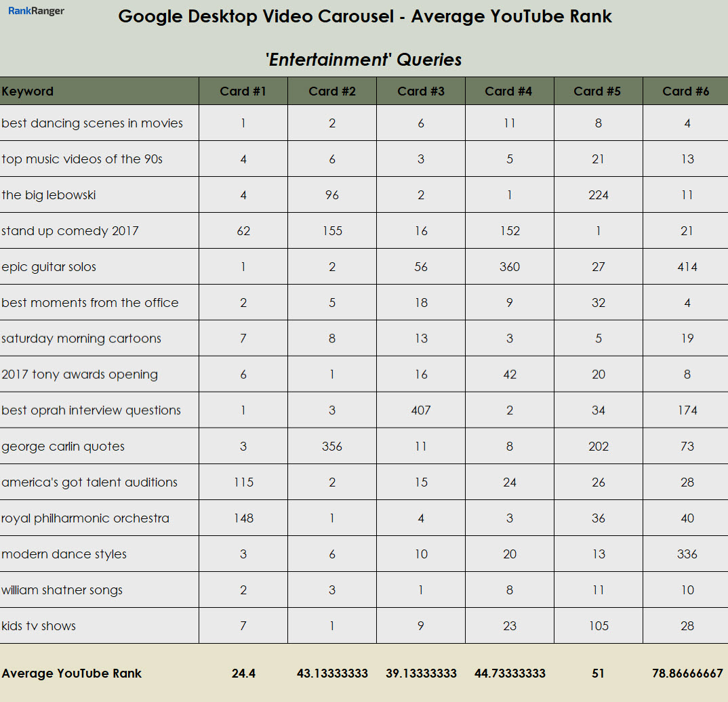Click the 224 value in the big lebowski row

[598, 195]
